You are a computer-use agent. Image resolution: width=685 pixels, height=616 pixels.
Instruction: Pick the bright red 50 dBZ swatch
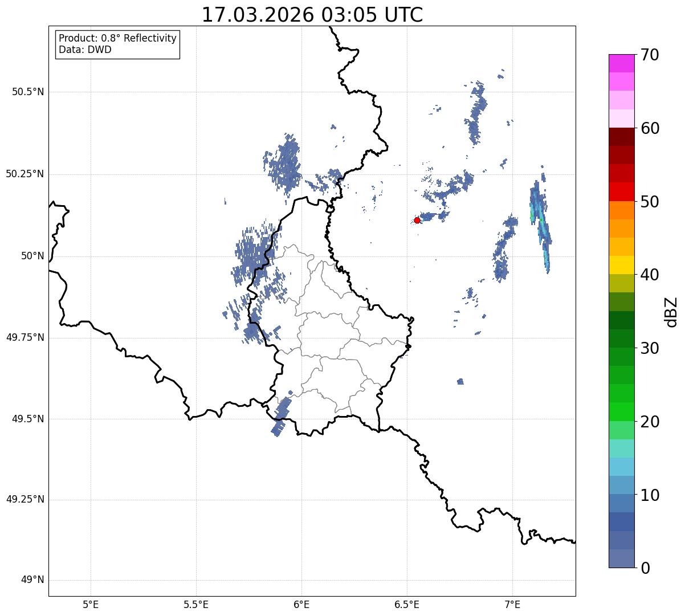(621, 192)
